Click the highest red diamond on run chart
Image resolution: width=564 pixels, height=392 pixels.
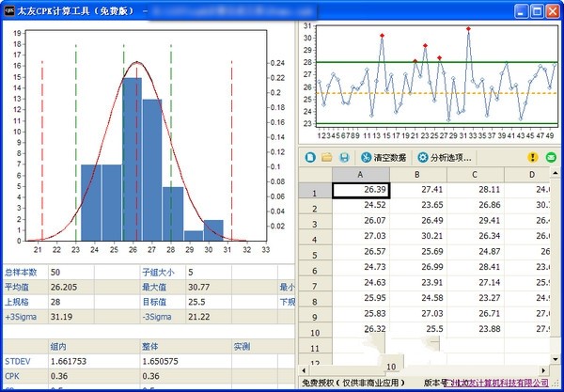[x=468, y=29]
